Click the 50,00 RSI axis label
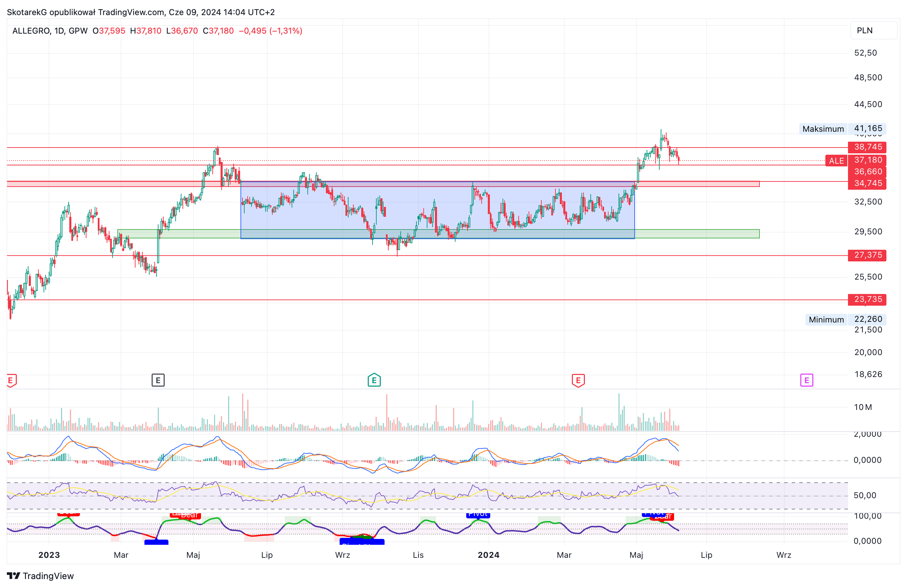The image size is (907, 588). coord(865,495)
